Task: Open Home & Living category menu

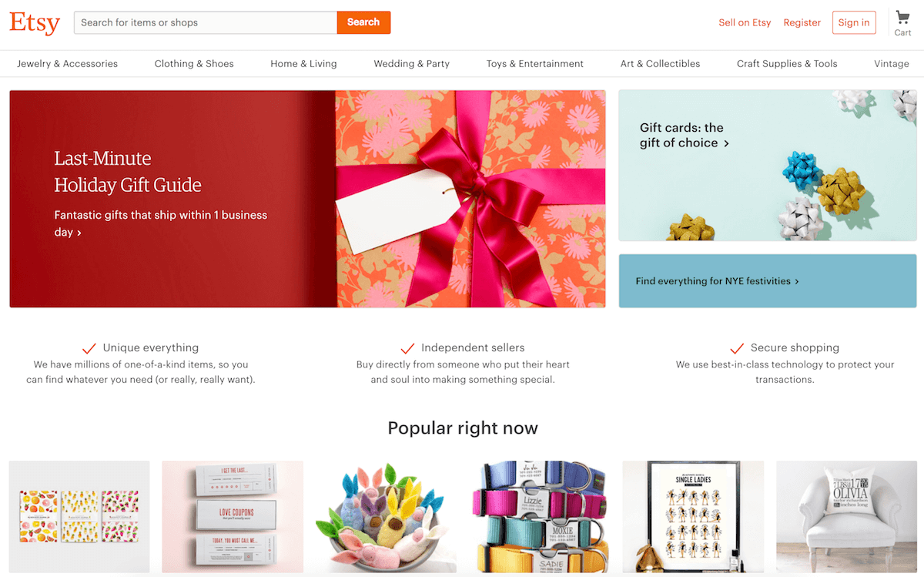Action: 303,64
